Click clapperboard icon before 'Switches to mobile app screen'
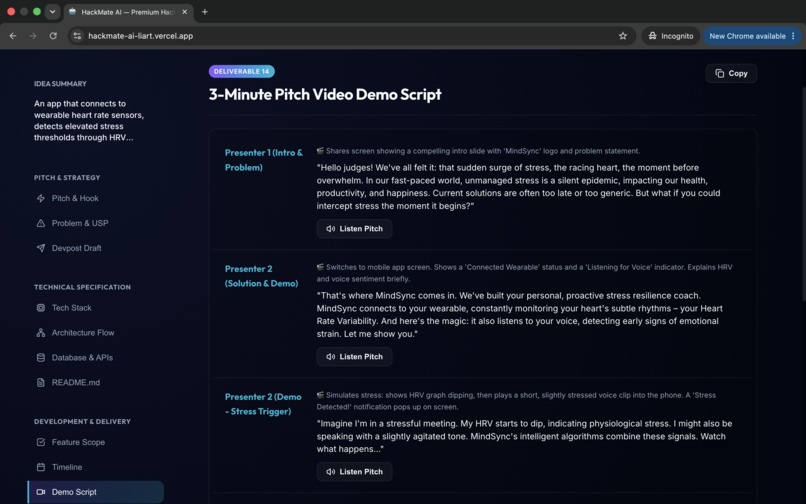 point(320,267)
